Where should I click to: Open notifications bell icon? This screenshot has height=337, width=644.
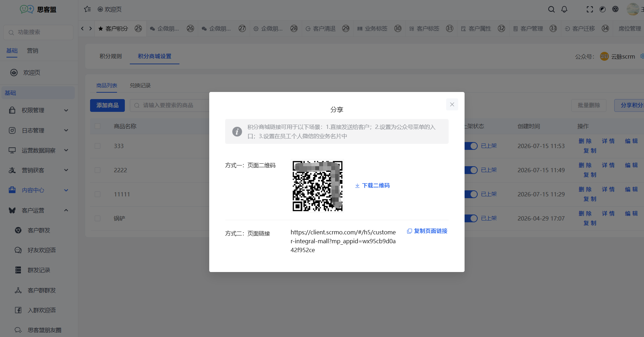[564, 9]
